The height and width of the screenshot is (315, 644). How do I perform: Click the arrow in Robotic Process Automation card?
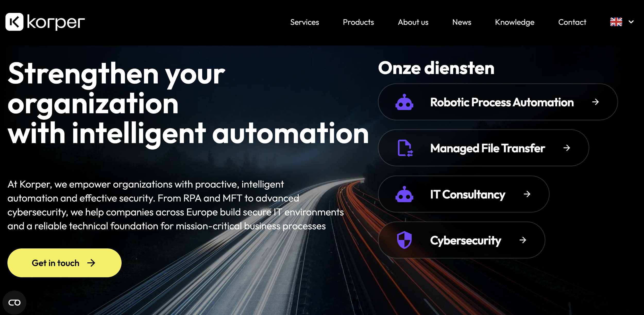(595, 102)
